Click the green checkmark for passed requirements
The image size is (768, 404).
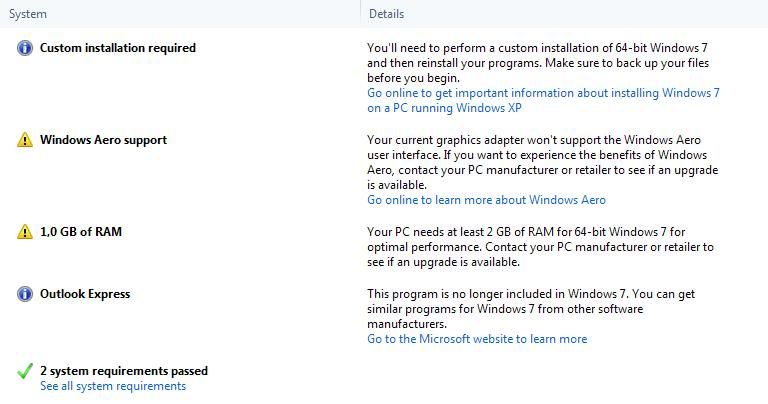[x=25, y=372]
